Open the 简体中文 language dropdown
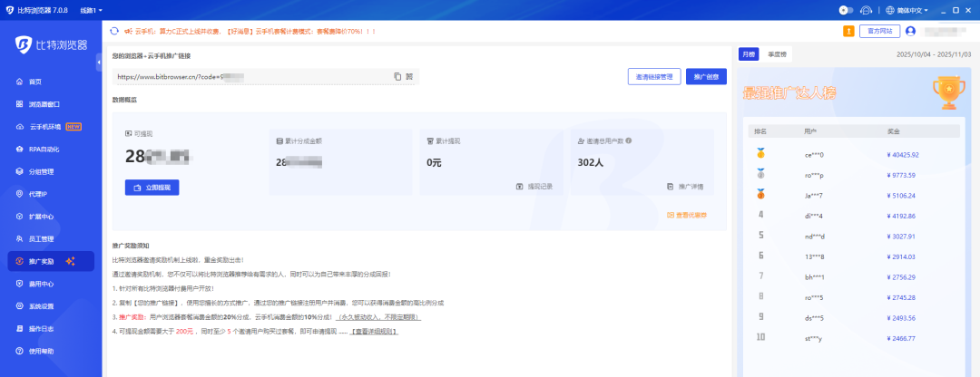 point(906,11)
